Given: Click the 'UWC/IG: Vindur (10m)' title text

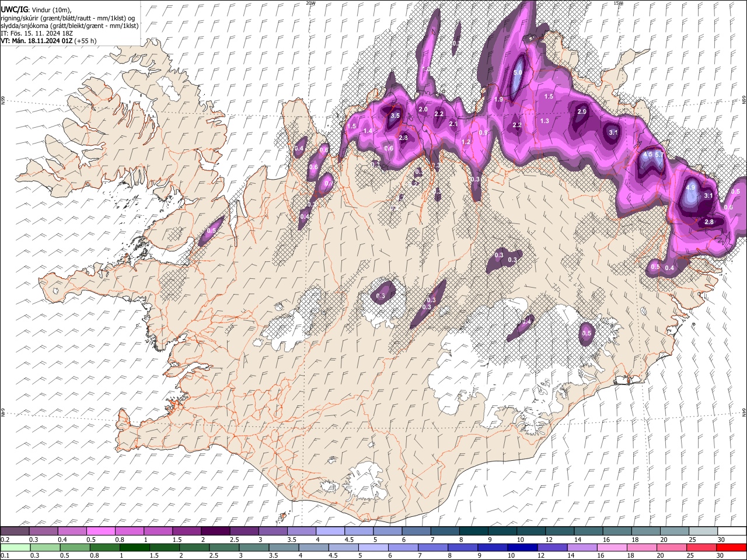Looking at the screenshot, I should pos(36,9).
